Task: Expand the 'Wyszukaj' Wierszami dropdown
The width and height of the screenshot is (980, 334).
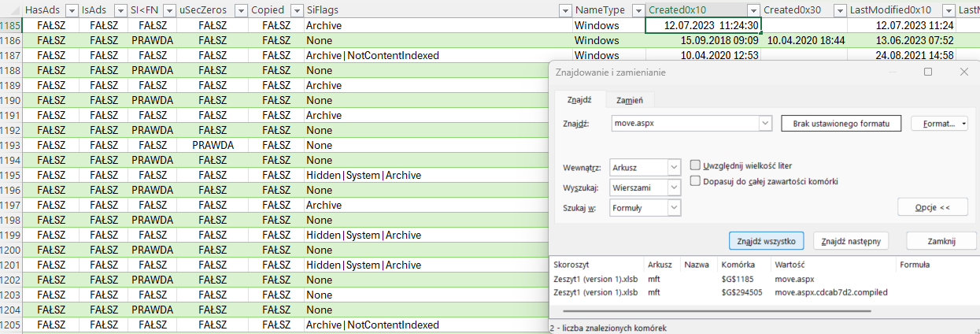Action: [x=673, y=187]
